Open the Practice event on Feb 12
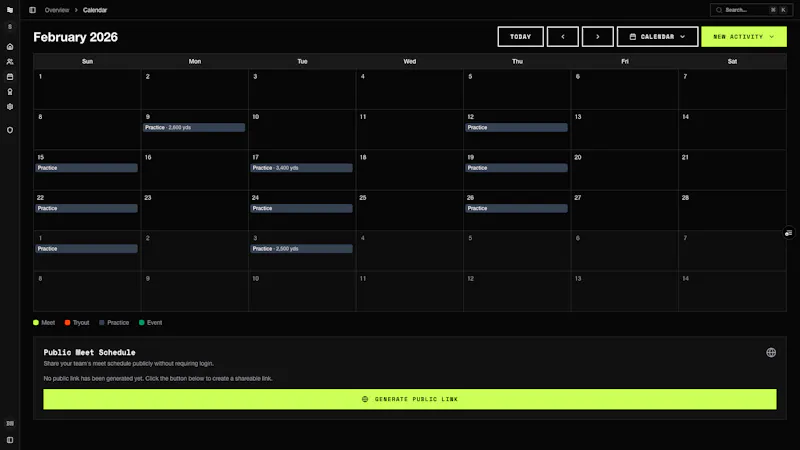 point(516,128)
